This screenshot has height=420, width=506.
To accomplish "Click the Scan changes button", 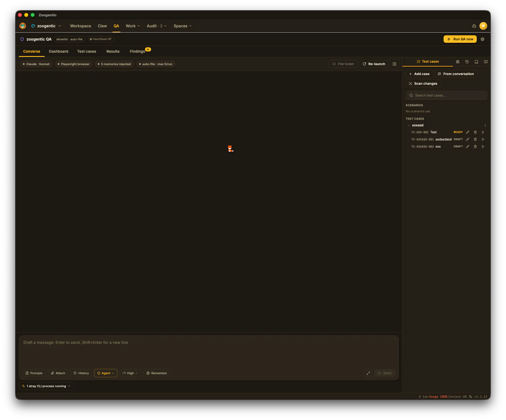I will pos(423,84).
